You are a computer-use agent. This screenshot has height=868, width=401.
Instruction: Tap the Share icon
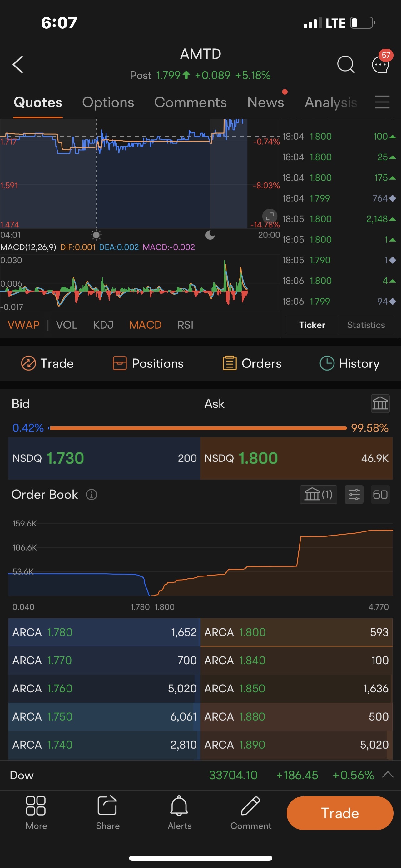[x=107, y=813]
